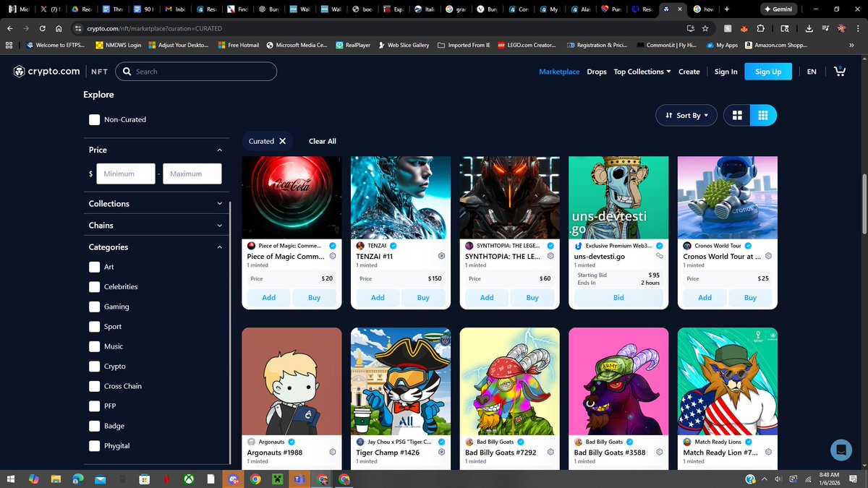Check the Badge category
Image resolution: width=868 pixels, height=488 pixels.
[95, 426]
